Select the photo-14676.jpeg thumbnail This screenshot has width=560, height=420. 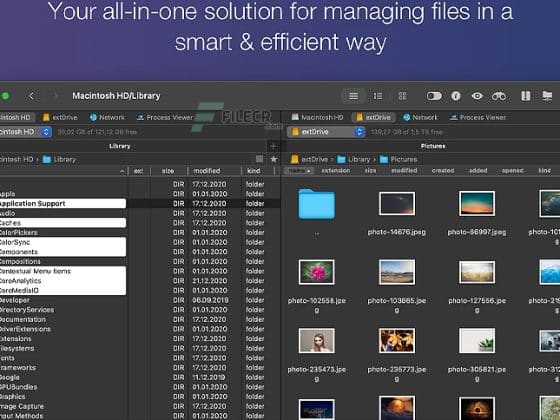click(397, 204)
